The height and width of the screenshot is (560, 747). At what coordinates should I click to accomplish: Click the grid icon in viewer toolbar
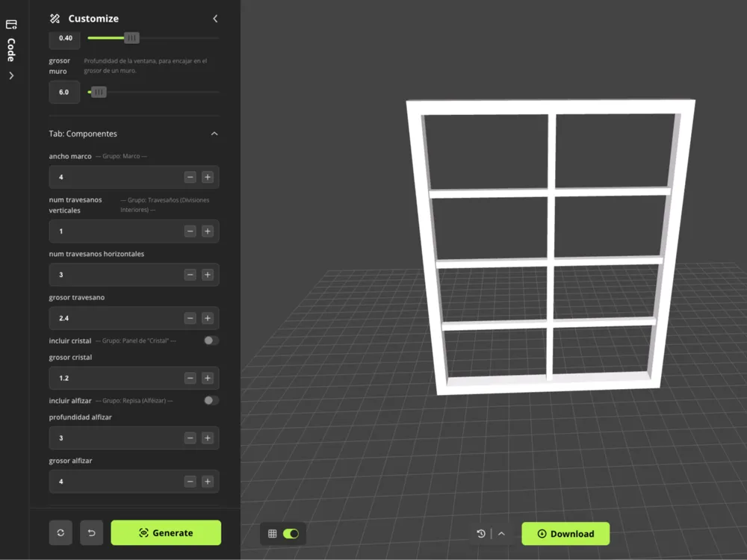[x=273, y=534]
